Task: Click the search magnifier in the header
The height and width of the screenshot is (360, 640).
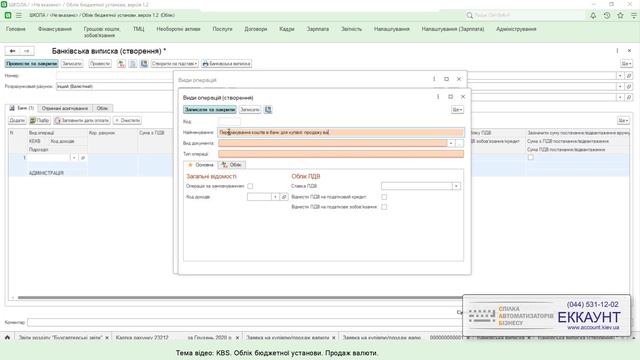Action: (470, 15)
